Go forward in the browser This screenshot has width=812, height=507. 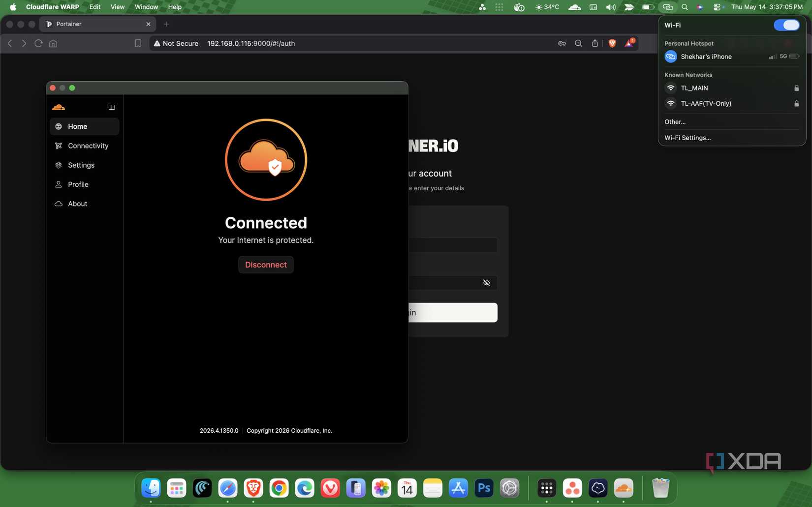[x=24, y=43]
